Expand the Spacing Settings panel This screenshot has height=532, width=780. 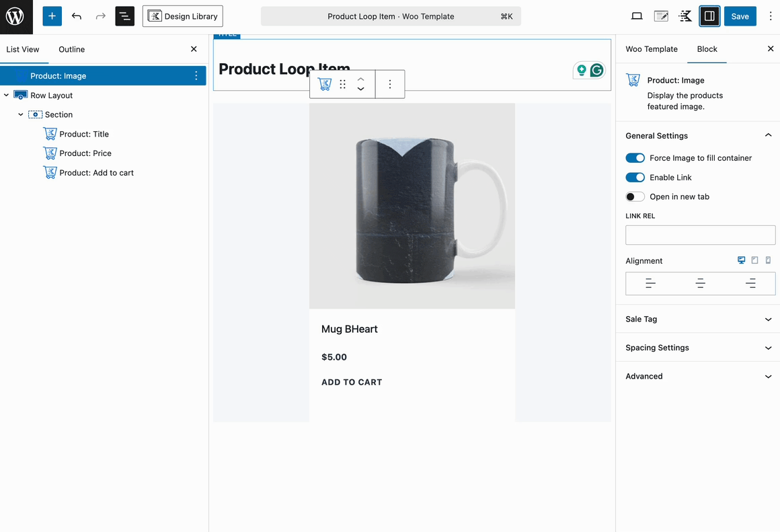[698, 347]
